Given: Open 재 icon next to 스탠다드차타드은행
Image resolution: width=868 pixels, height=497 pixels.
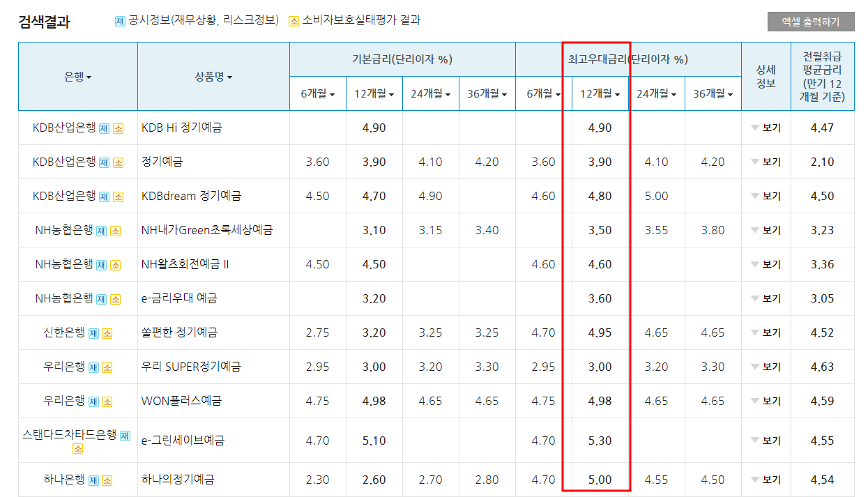Looking at the screenshot, I should 125,436.
